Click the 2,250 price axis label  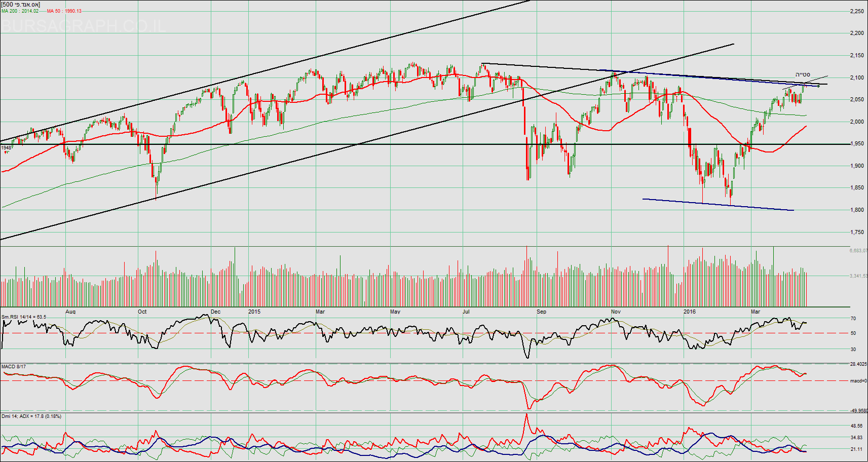click(857, 11)
